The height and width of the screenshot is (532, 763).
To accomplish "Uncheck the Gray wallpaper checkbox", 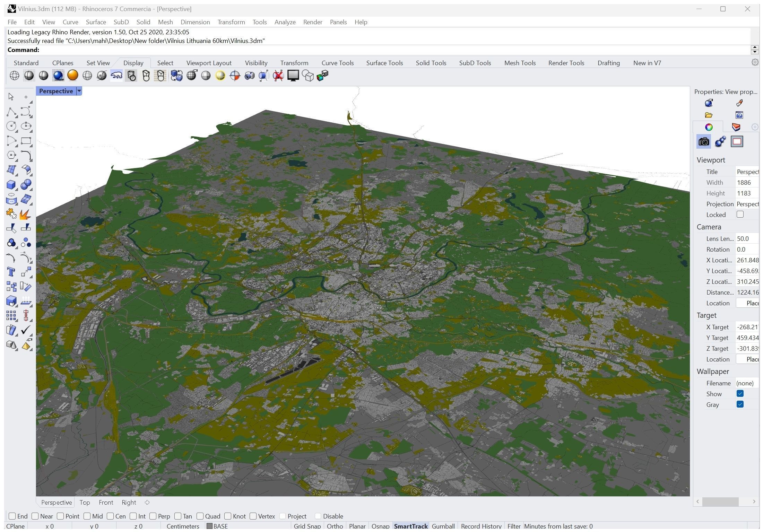I will [x=740, y=404].
